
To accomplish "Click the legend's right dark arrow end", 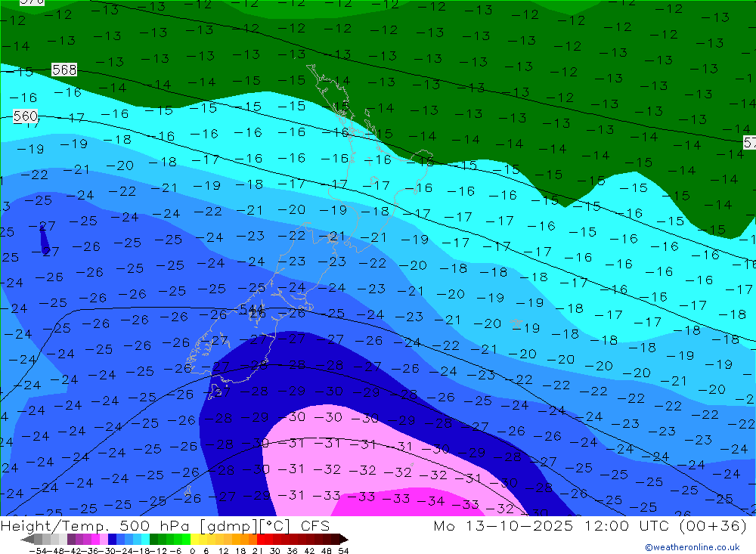I will point(344,540).
